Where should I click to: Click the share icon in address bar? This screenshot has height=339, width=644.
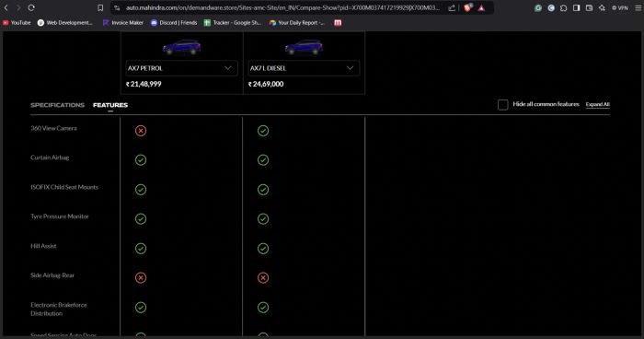coord(452,7)
